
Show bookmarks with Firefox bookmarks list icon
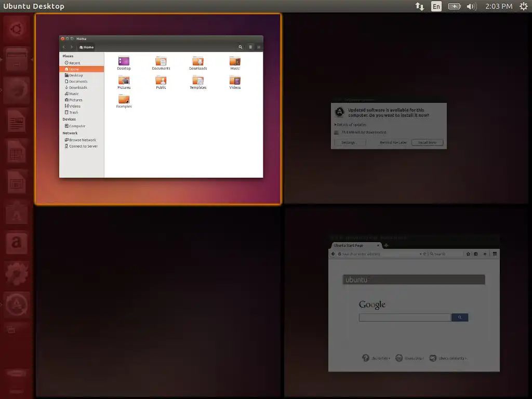[x=476, y=254]
